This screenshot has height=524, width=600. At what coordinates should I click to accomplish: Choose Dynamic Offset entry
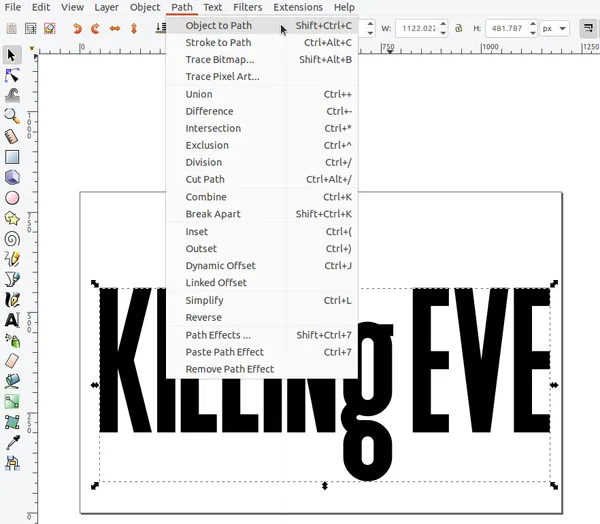[262, 266]
